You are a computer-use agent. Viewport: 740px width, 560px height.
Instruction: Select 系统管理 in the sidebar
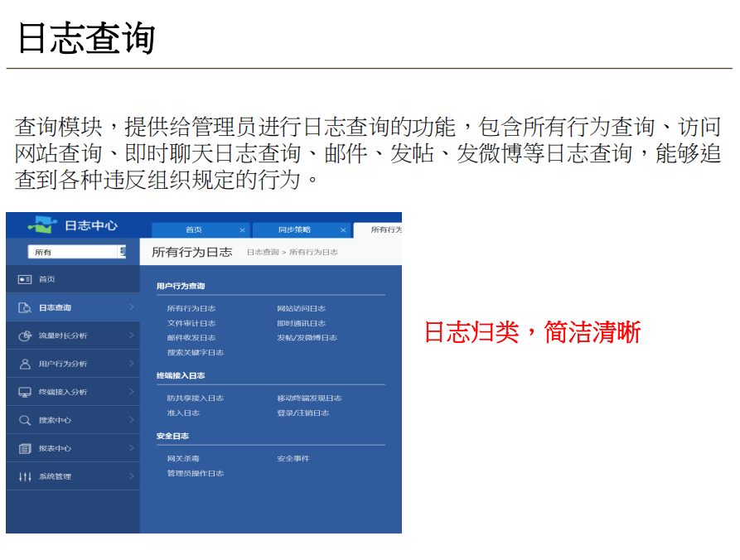point(73,476)
